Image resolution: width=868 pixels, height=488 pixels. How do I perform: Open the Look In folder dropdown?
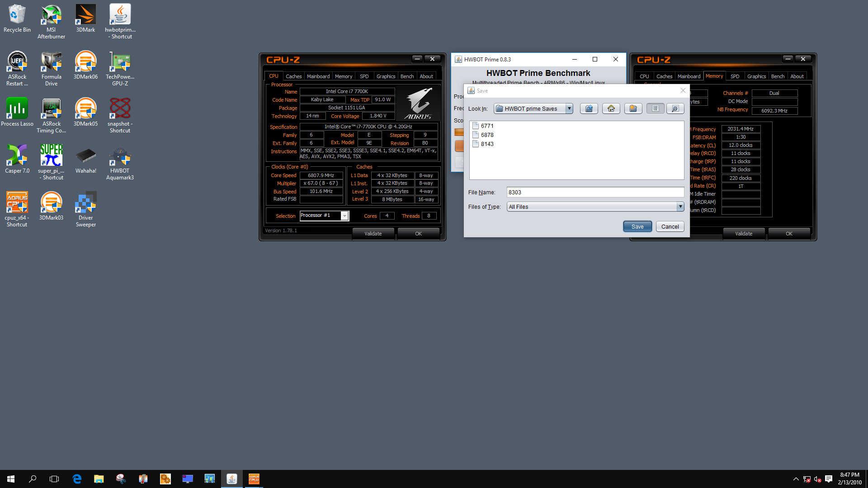click(569, 108)
